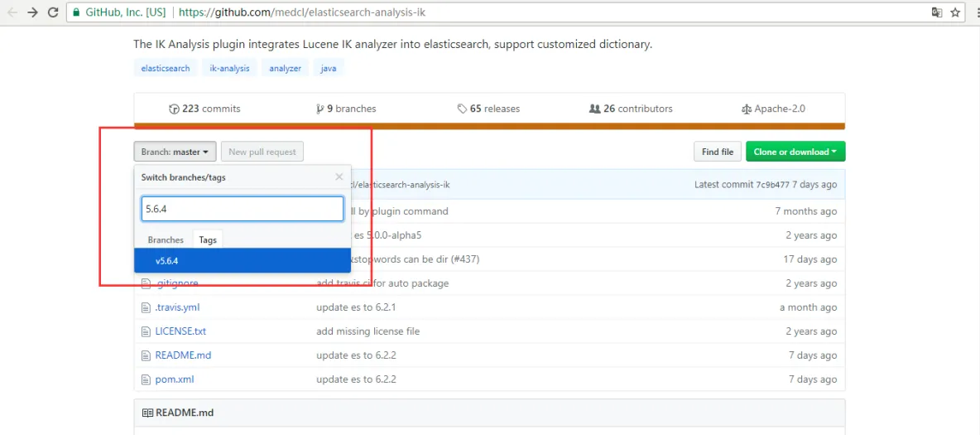Click the green padlock security icon
980x435 pixels.
[x=76, y=12]
